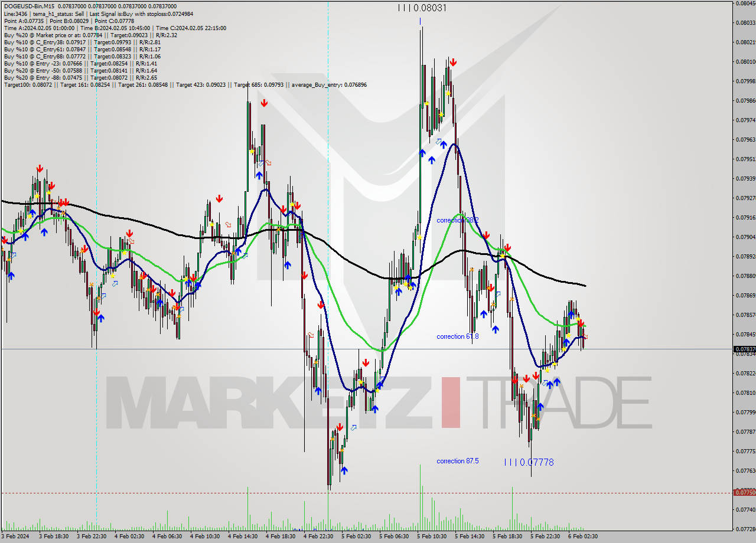The width and height of the screenshot is (756, 543).
Task: Select the correction 61.8 label
Action: click(458, 336)
